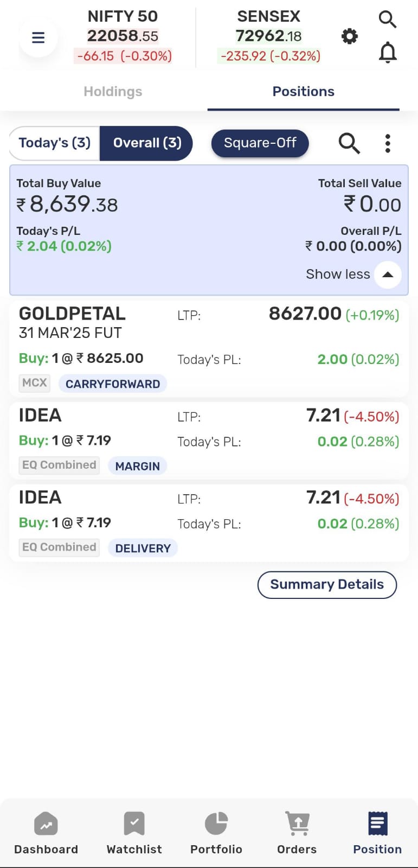Open Watchlist from the bottom bar
This screenshot has height=868, width=418.
tap(134, 833)
